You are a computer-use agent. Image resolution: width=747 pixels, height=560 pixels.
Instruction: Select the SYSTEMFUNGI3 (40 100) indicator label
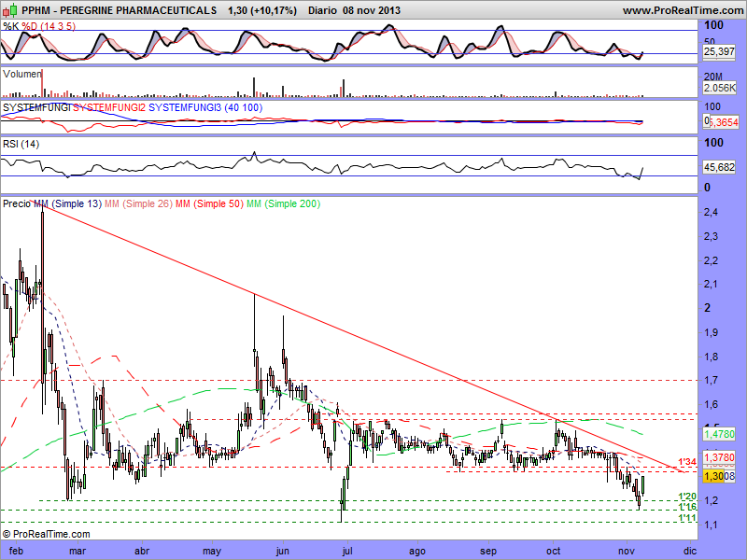pos(205,107)
